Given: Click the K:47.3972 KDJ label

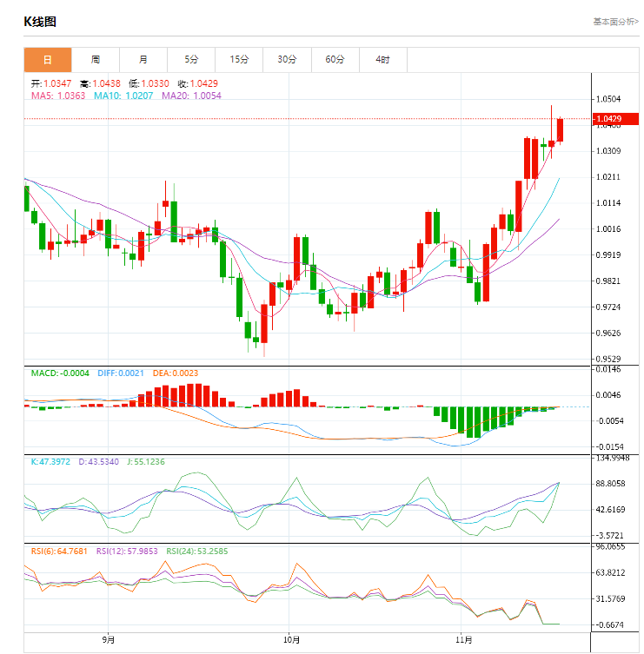Looking at the screenshot, I should tap(50, 462).
